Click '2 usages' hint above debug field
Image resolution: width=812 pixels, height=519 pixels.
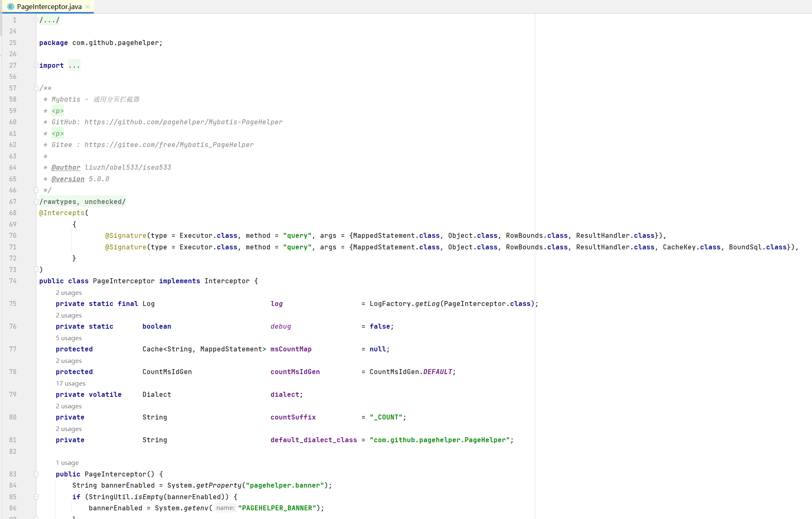[x=69, y=315]
